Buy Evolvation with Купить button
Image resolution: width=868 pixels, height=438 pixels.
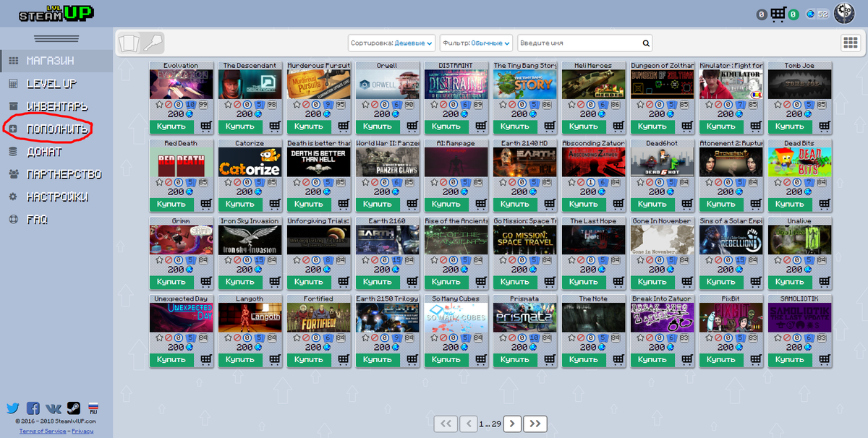point(171,126)
